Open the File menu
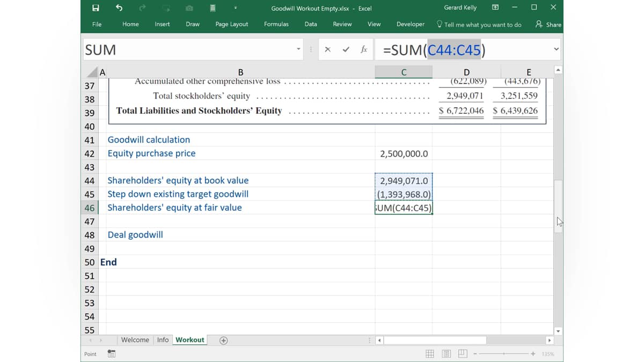644x362 pixels. tap(97, 24)
